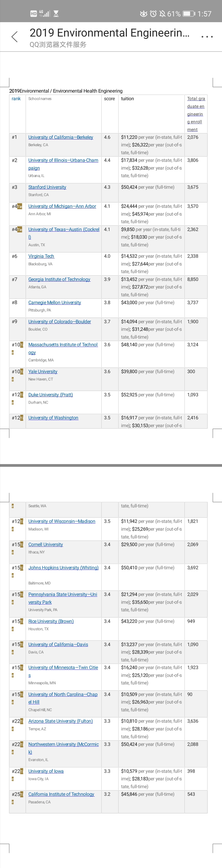The width and height of the screenshot is (222, 868).
Task: Open University of North Carolina—Chapel Hill link
Action: [x=63, y=698]
